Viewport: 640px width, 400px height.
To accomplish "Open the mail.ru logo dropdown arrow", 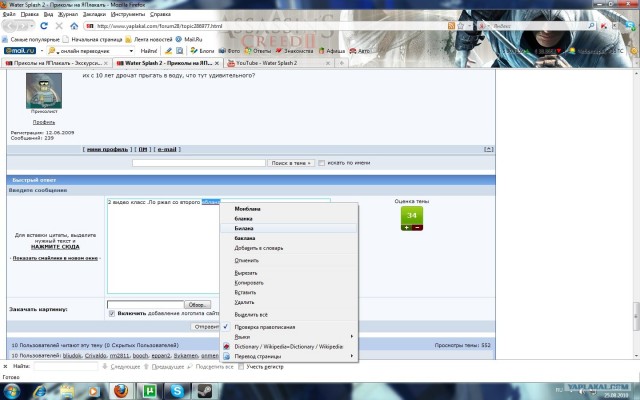I will pyautogui.click(x=41, y=51).
